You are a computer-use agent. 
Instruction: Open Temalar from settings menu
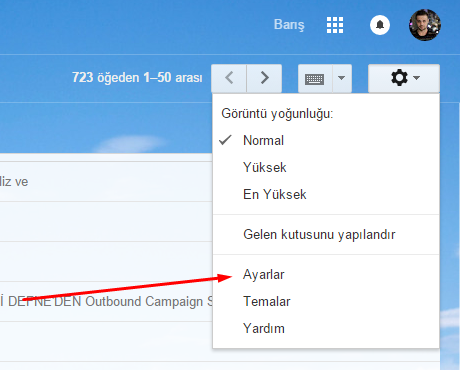coord(326,301)
